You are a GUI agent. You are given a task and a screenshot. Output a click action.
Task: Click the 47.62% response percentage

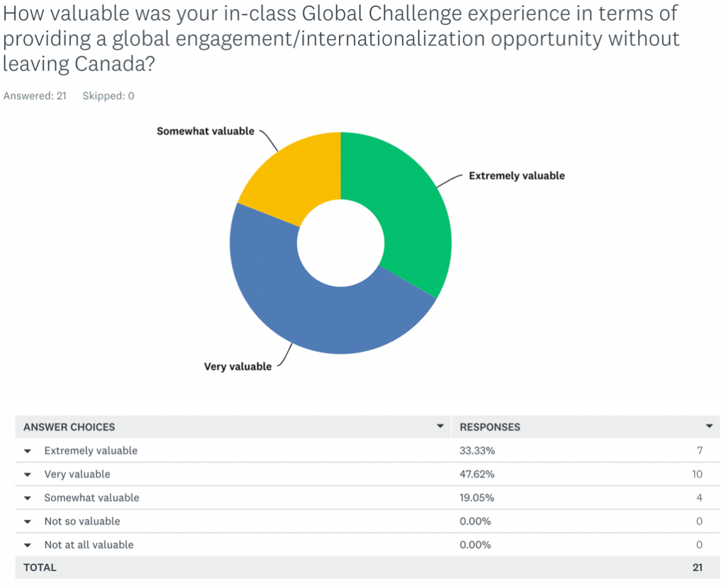tap(477, 475)
